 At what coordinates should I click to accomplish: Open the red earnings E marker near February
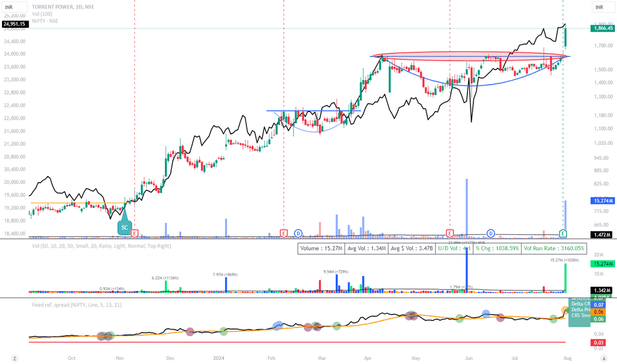(x=283, y=234)
